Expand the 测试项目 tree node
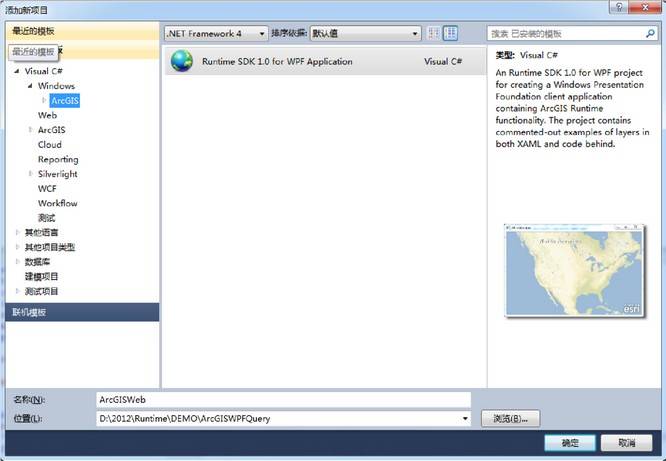The width and height of the screenshot is (666, 461). 17,291
